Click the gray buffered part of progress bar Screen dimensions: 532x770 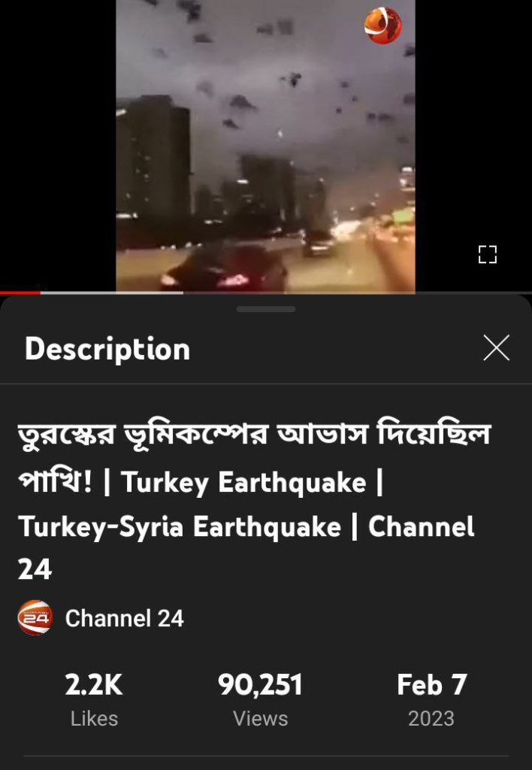pyautogui.click(x=112, y=293)
